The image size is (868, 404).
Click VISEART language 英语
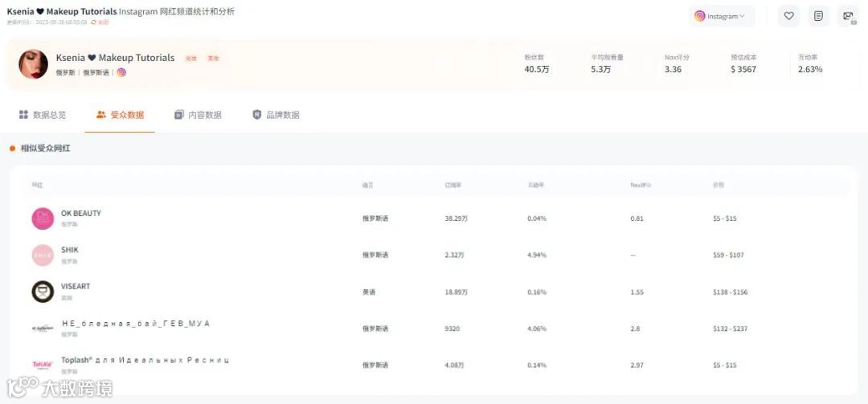click(x=369, y=292)
